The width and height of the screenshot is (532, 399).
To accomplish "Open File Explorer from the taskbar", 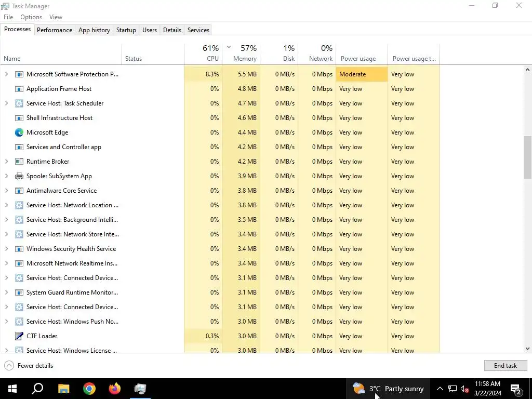I will [63, 389].
